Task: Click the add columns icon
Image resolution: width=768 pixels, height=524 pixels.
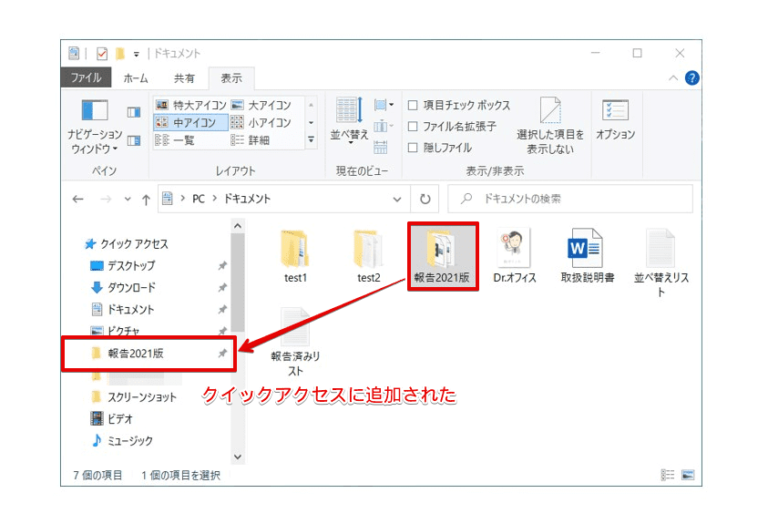Action: [x=383, y=127]
